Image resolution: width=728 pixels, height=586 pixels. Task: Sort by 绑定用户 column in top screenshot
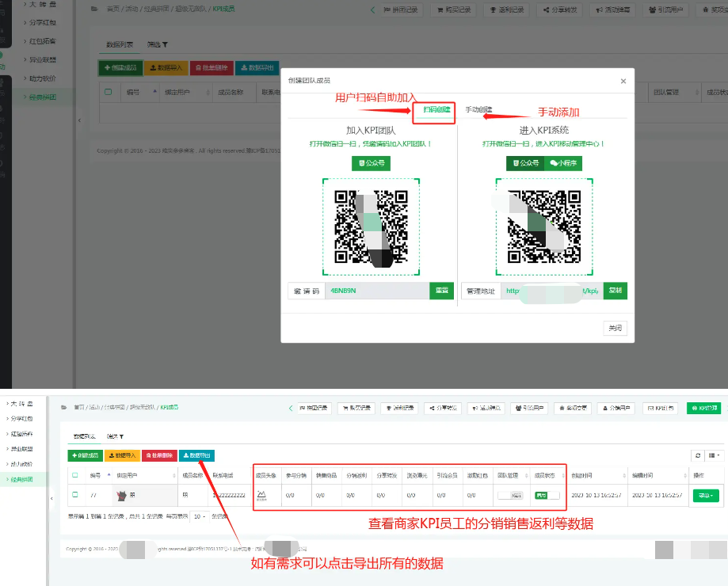(x=187, y=93)
